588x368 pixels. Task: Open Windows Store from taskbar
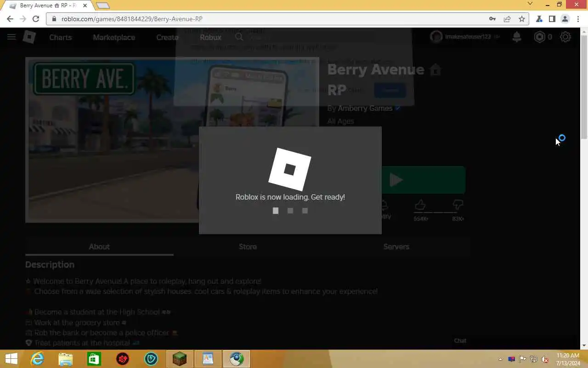[x=94, y=359]
